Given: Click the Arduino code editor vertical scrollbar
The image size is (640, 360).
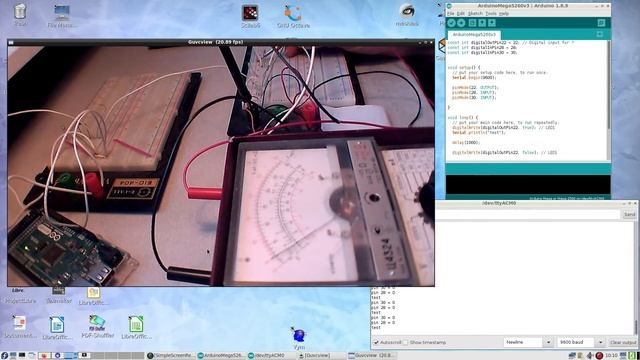Looking at the screenshot, I should click(609, 100).
